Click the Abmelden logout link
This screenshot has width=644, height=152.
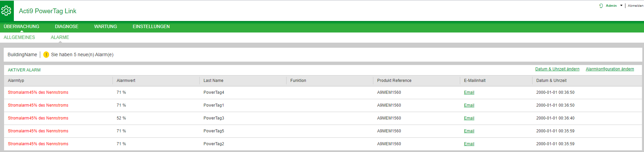(636, 6)
